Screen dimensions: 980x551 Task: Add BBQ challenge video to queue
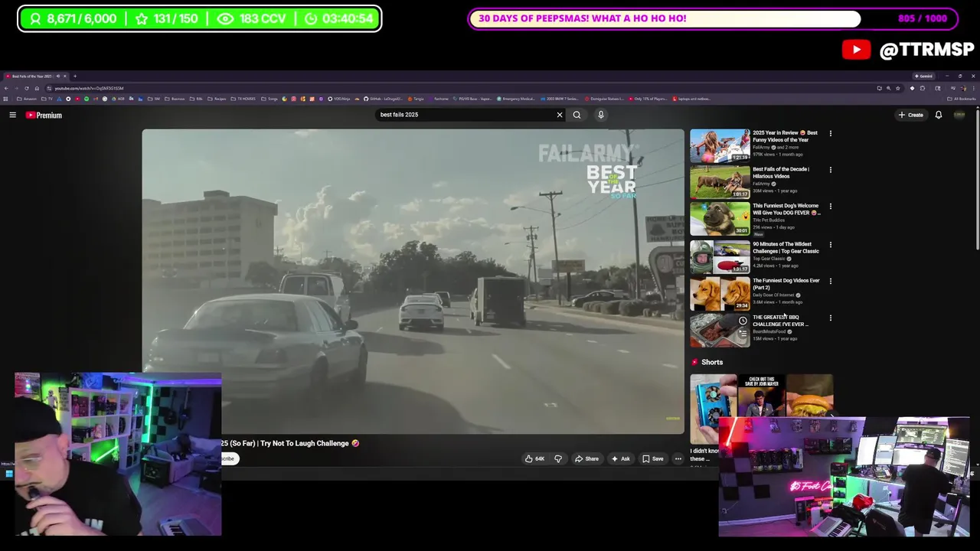pyautogui.click(x=743, y=334)
